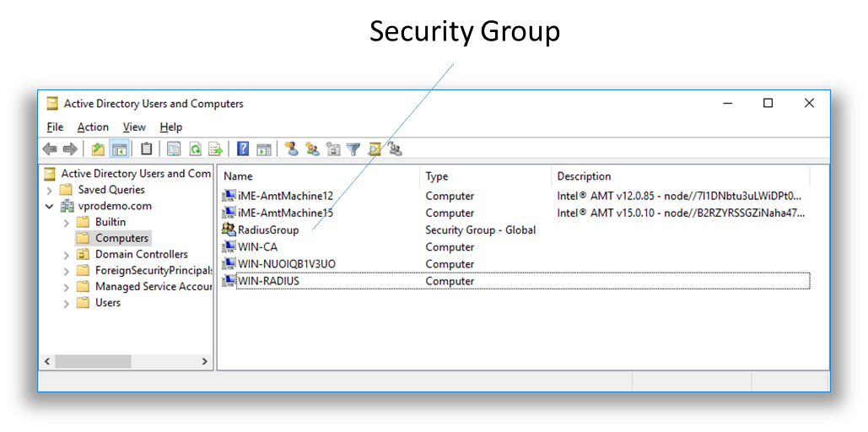Viewport: 868px width, 432px height.
Task: Click the Create new group icon
Action: (312, 149)
